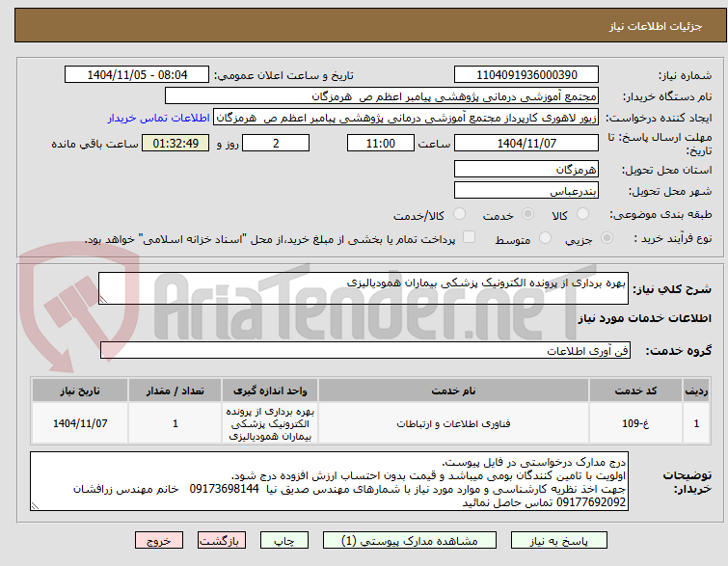Click the ردیف column header
The height and width of the screenshot is (566, 728).
tap(696, 391)
